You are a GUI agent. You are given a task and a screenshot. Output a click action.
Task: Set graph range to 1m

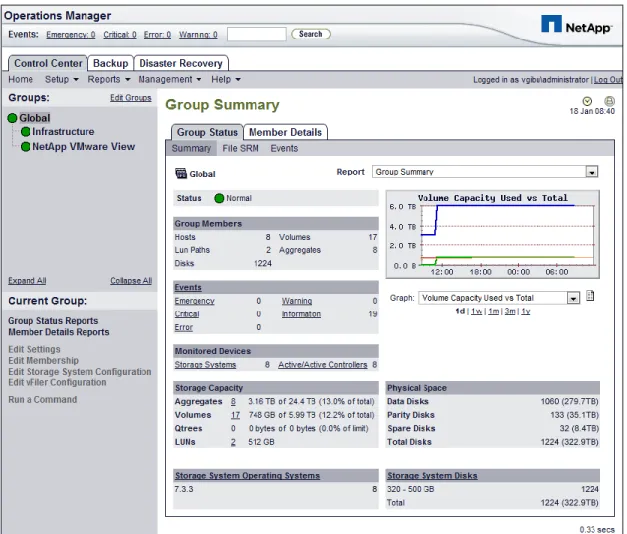point(493,311)
